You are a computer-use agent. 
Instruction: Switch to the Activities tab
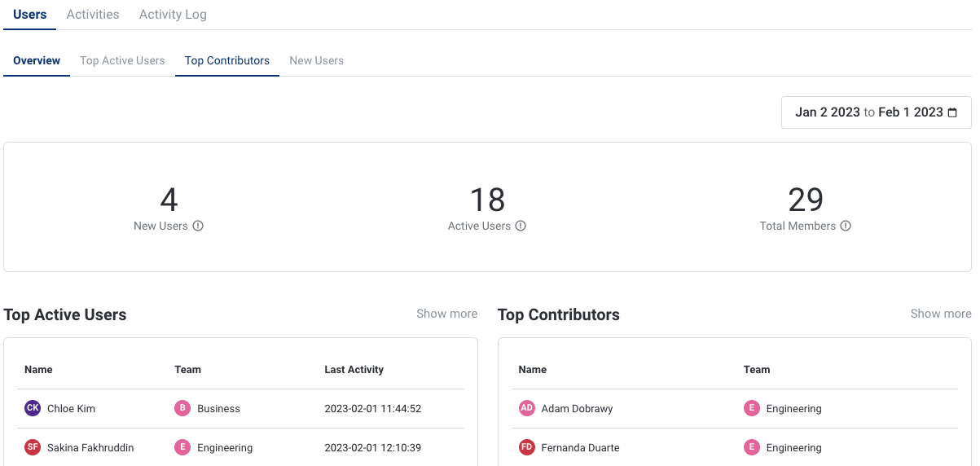click(93, 15)
